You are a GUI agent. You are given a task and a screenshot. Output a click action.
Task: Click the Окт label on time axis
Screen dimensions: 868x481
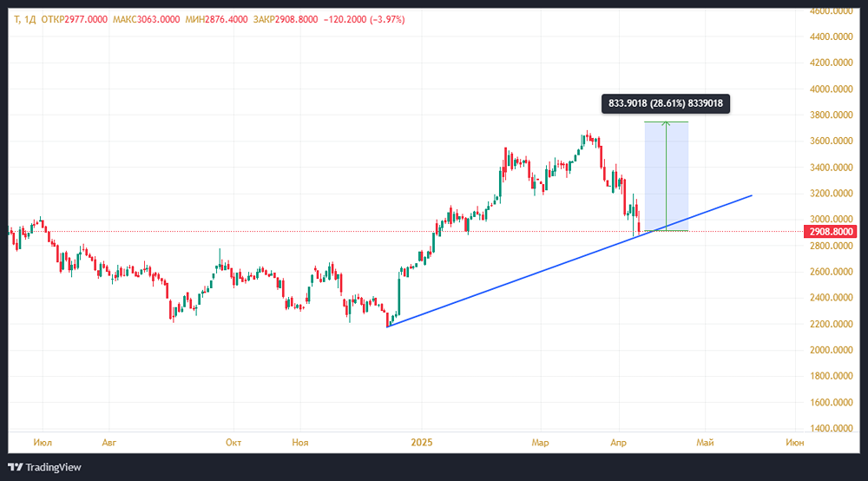(233, 443)
